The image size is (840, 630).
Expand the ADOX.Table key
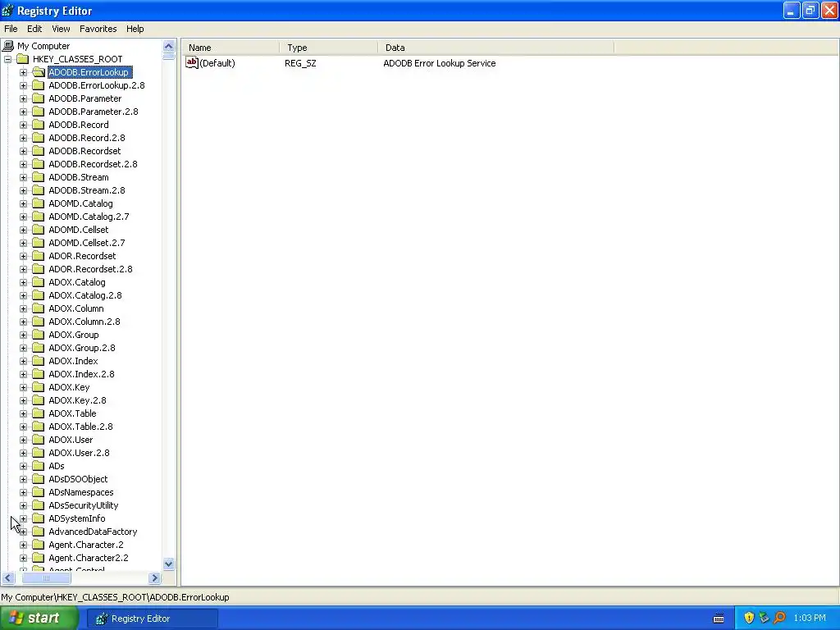pyautogui.click(x=23, y=413)
